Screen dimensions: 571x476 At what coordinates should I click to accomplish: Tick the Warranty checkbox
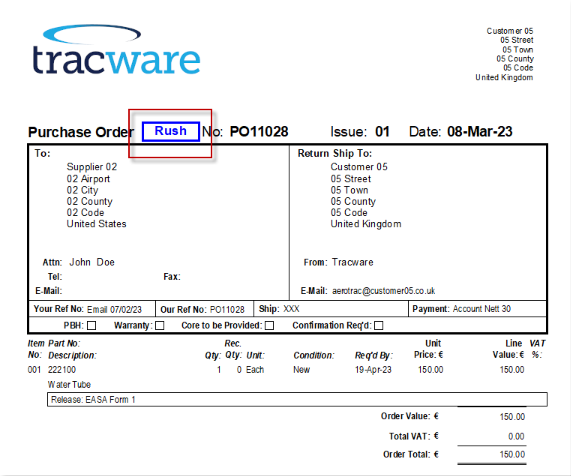coord(160,325)
